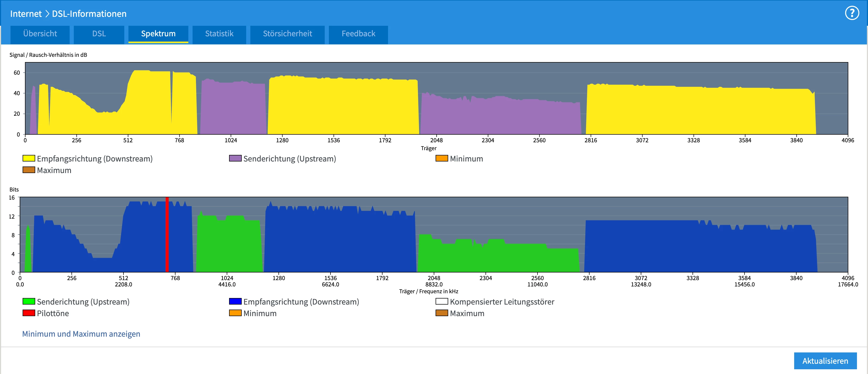Click the red pilot tone bar in Bits chart

(167, 236)
